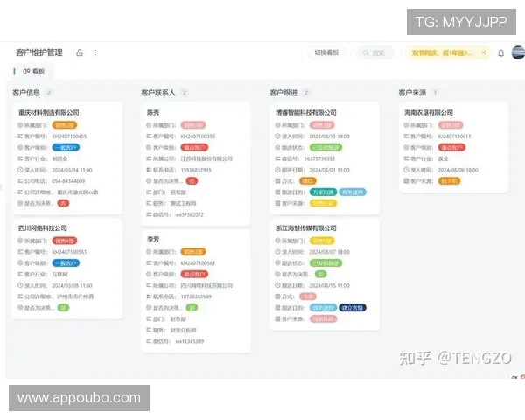Click the orange department tag in 重庆材料 card

click(x=65, y=125)
